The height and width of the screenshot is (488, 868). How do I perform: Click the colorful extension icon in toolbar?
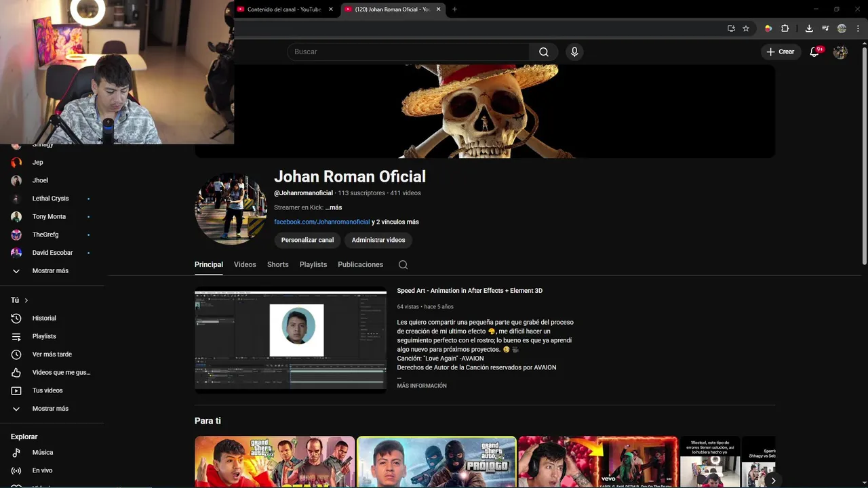point(768,28)
